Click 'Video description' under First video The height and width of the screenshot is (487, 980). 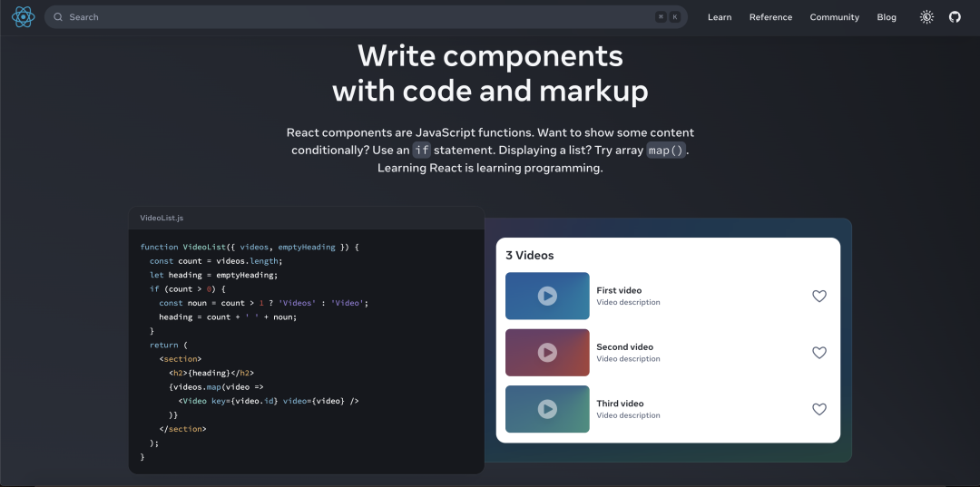628,302
